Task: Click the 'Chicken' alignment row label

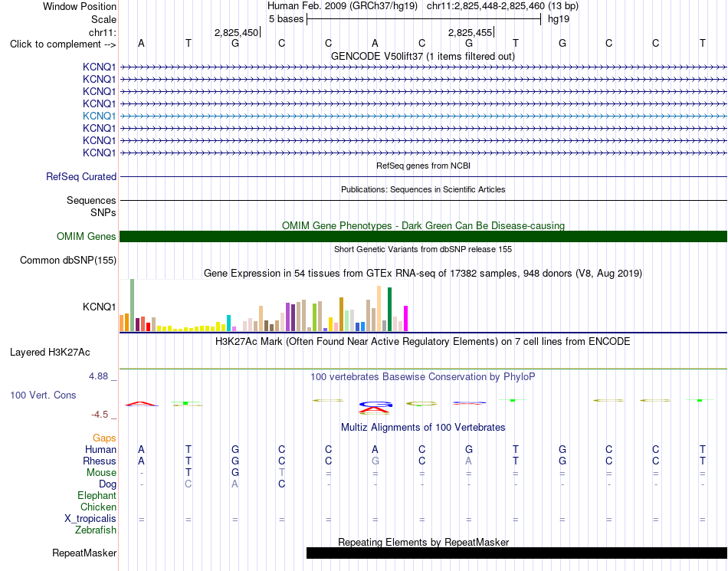Action: tap(98, 507)
